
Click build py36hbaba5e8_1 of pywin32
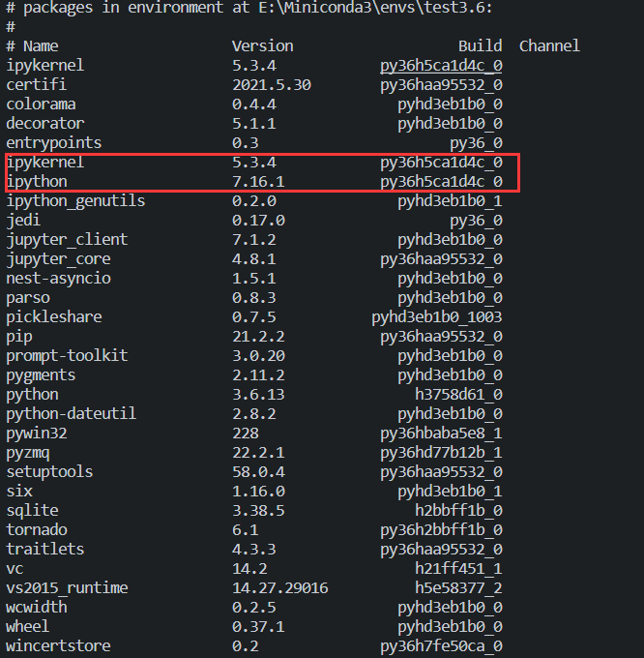(441, 434)
